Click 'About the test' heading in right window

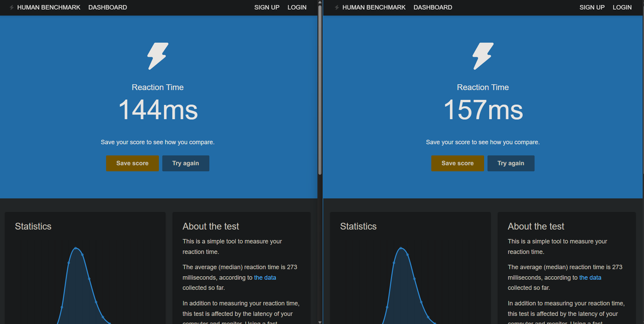point(536,226)
